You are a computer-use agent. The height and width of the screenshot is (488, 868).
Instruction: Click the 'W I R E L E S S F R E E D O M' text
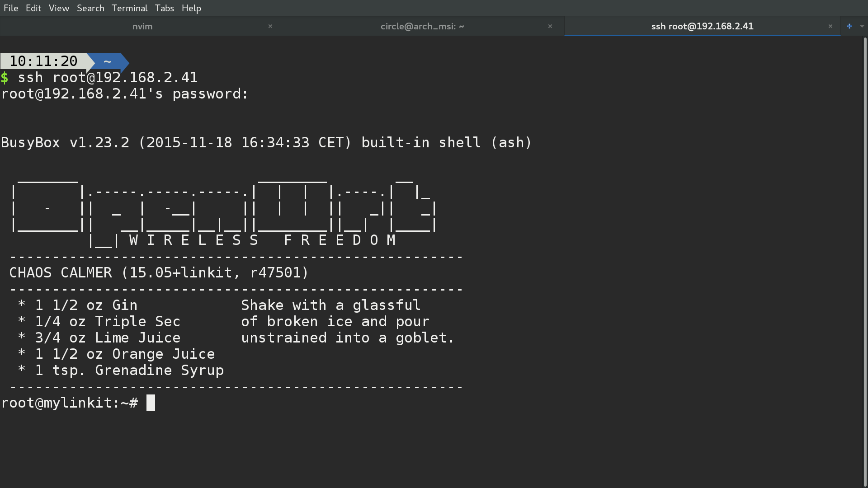262,240
